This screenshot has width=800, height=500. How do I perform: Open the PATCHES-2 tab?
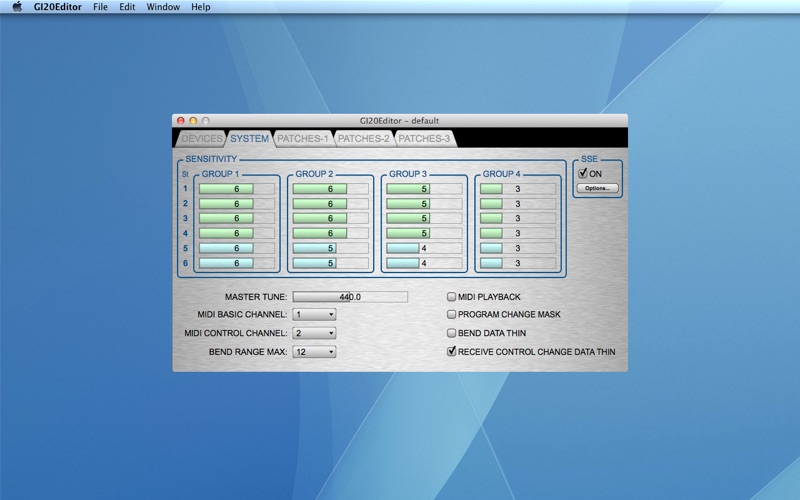tap(363, 138)
